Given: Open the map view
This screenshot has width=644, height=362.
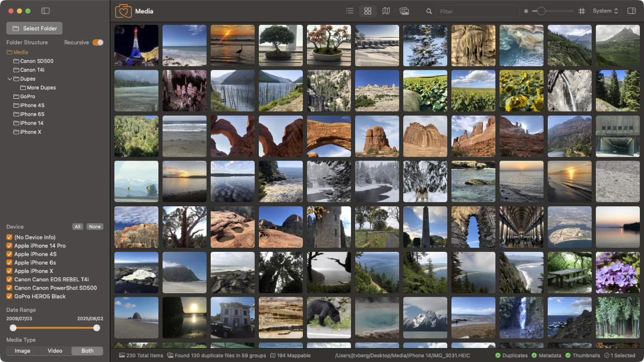Looking at the screenshot, I should tap(386, 10).
